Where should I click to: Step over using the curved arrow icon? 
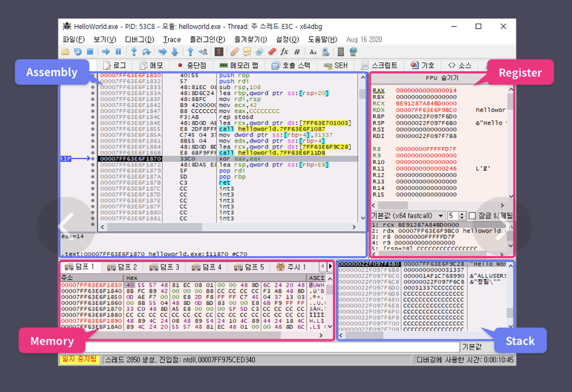pyautogui.click(x=146, y=52)
